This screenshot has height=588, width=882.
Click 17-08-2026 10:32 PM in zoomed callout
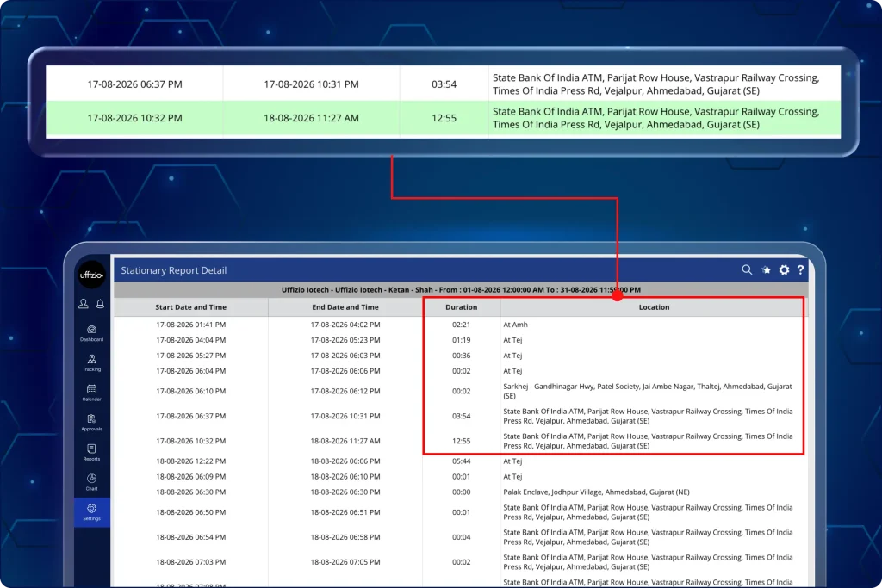(134, 118)
